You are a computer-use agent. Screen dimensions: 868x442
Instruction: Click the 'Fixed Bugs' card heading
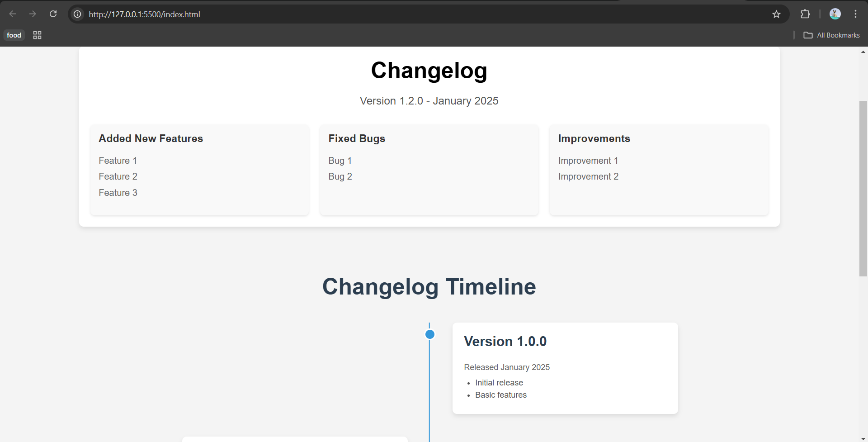[x=357, y=138]
